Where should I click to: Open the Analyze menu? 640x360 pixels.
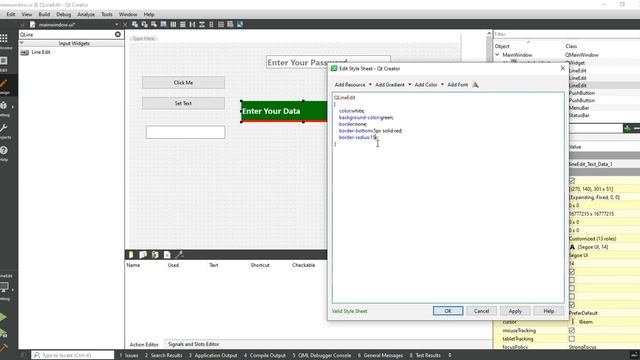[x=86, y=14]
